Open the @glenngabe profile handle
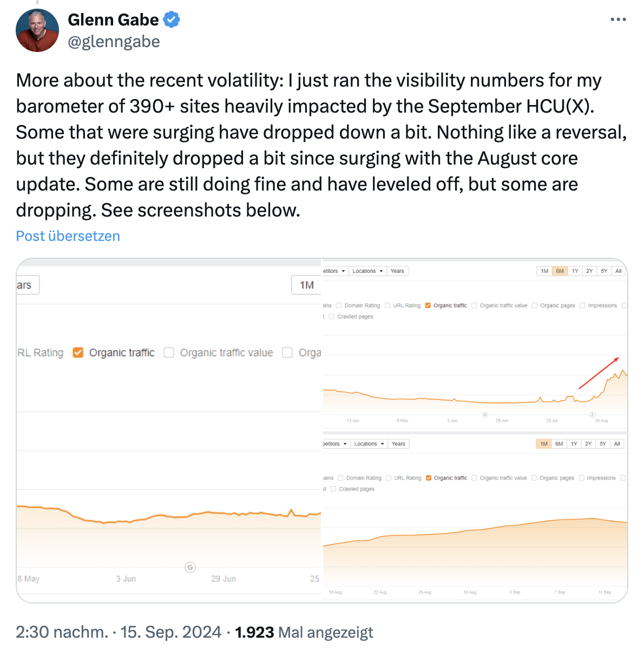Screen dimensions: 644x655 (114, 41)
